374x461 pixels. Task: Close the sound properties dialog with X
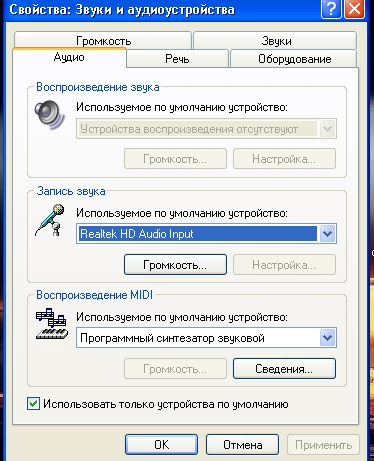coord(354,8)
